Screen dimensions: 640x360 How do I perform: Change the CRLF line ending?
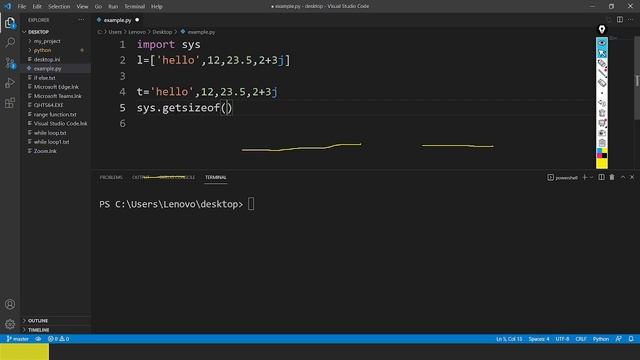click(580, 339)
